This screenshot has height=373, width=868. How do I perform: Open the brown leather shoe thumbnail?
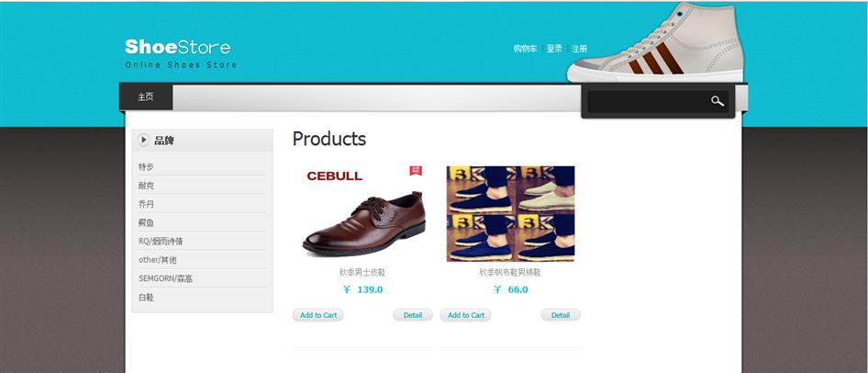(362, 213)
